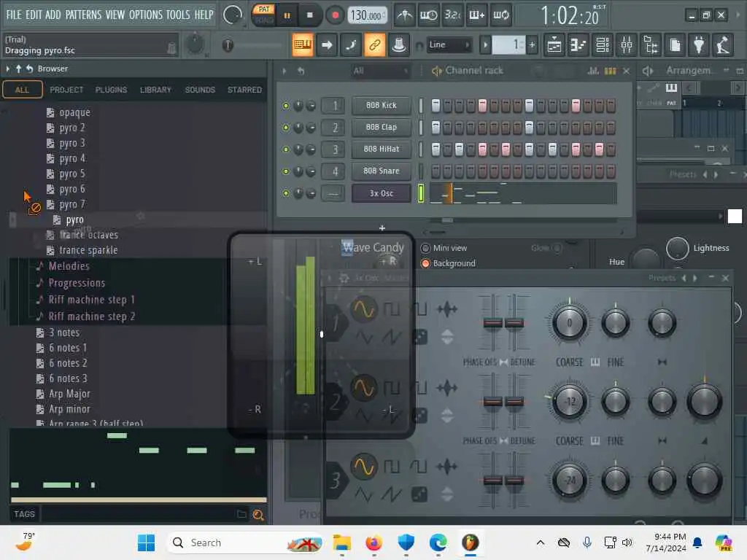Enable typing keyboard to piano icon
The width and height of the screenshot is (747, 560).
point(302,44)
